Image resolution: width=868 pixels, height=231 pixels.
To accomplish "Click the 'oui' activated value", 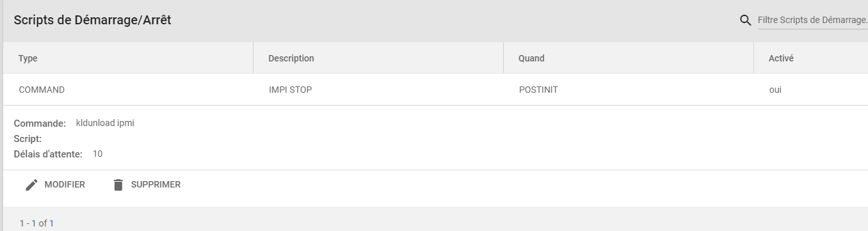I will pos(775,90).
